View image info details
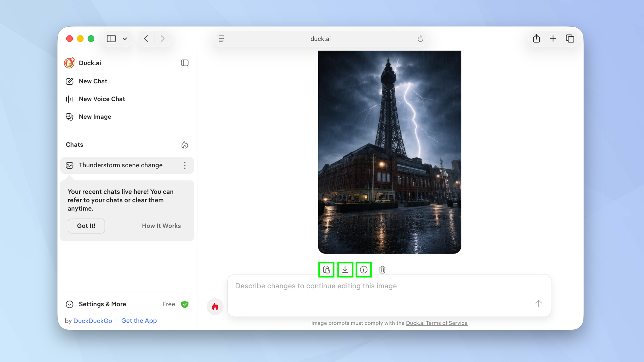The height and width of the screenshot is (362, 644). (x=364, y=270)
